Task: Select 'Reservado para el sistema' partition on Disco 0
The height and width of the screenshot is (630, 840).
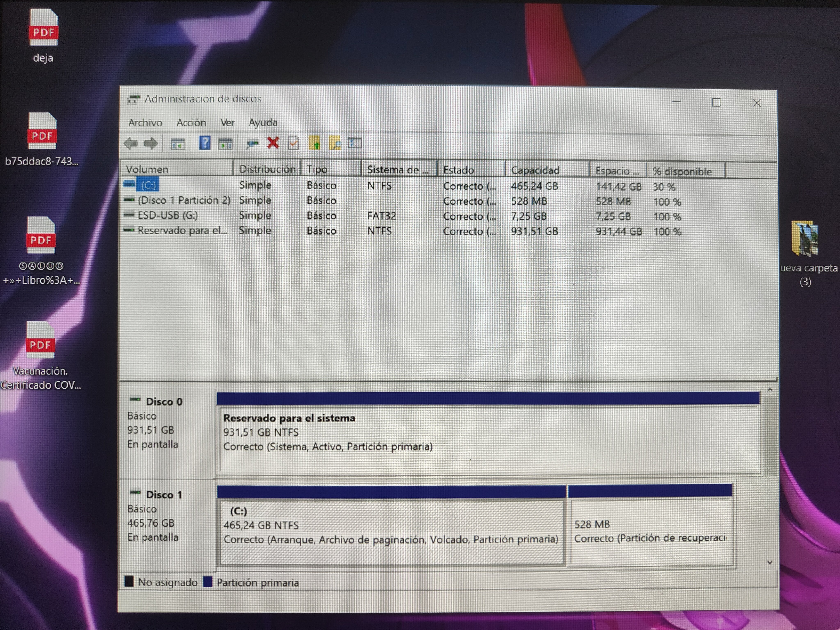Action: (489, 434)
